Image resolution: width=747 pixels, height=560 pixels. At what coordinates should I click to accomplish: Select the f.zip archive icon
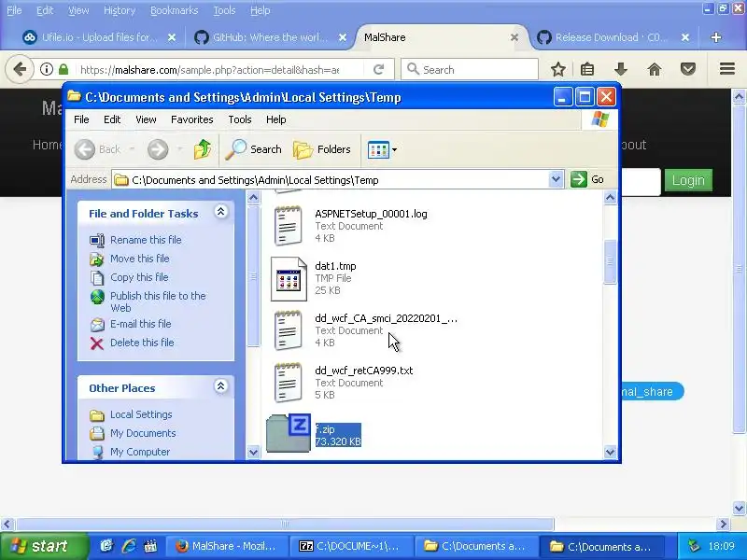coord(289,433)
